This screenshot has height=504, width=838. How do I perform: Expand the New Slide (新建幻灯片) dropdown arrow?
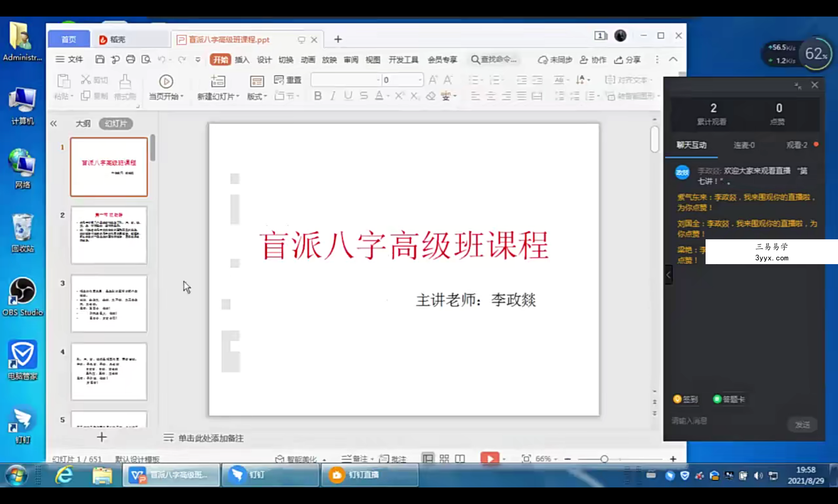pyautogui.click(x=237, y=97)
